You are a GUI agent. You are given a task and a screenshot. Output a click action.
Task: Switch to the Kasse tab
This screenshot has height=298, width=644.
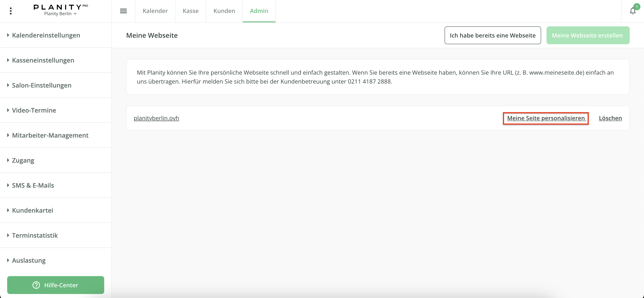click(191, 11)
